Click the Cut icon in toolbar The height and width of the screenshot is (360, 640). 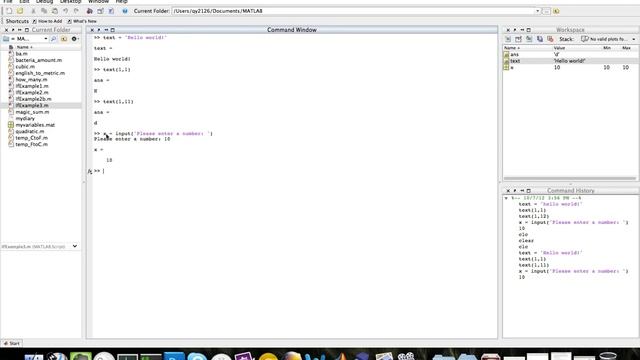point(33,11)
